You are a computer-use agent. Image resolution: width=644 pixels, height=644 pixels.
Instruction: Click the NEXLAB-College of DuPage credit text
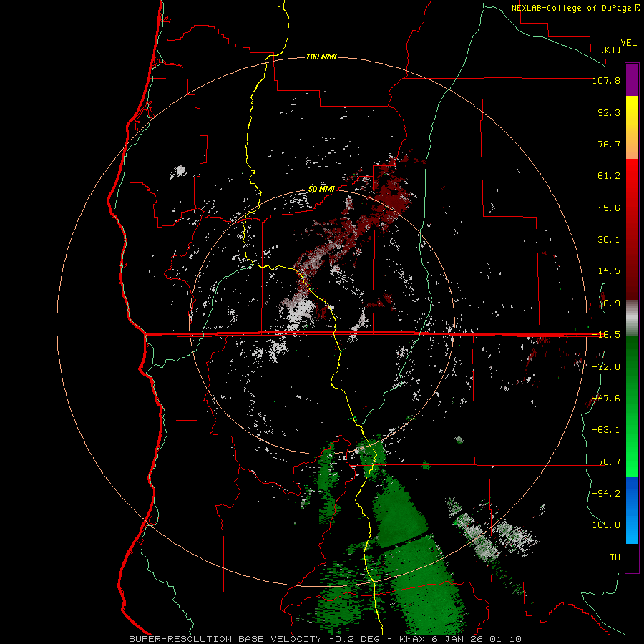(x=572, y=8)
